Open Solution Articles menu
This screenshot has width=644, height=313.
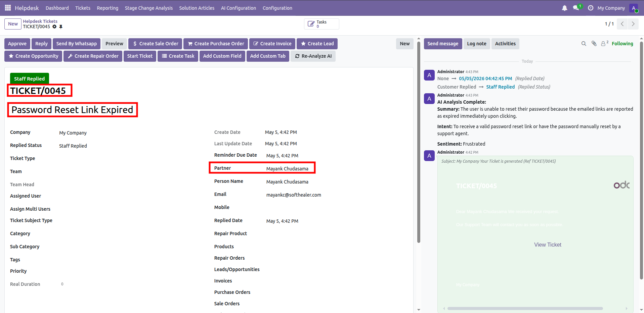pos(197,8)
